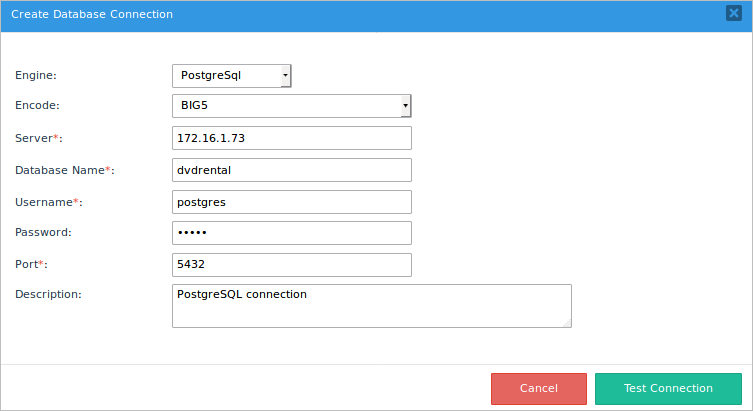Click the Test Connection button
Viewport: 753px width, 411px height.
[x=668, y=389]
